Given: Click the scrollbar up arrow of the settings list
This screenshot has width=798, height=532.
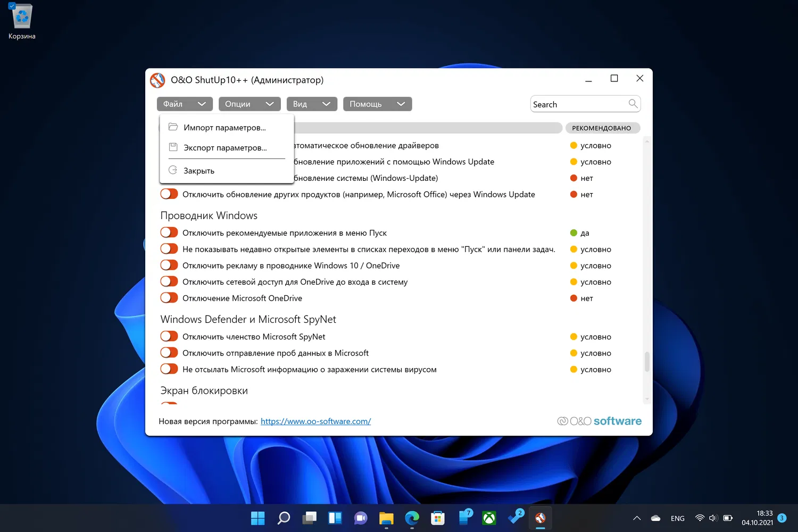Looking at the screenshot, I should point(647,140).
